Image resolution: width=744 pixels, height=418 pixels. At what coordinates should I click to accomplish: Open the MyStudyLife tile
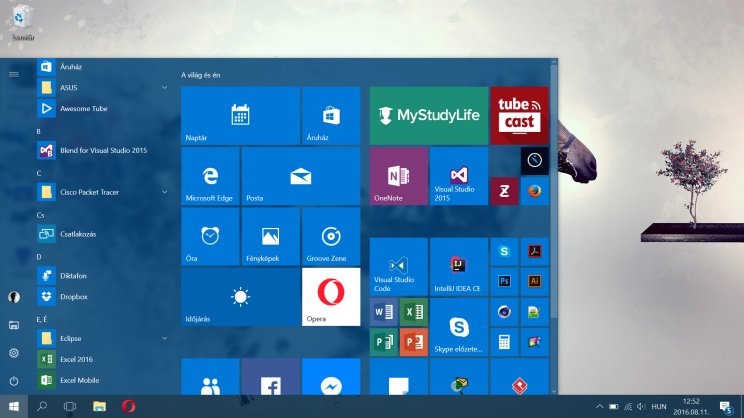pyautogui.click(x=428, y=116)
